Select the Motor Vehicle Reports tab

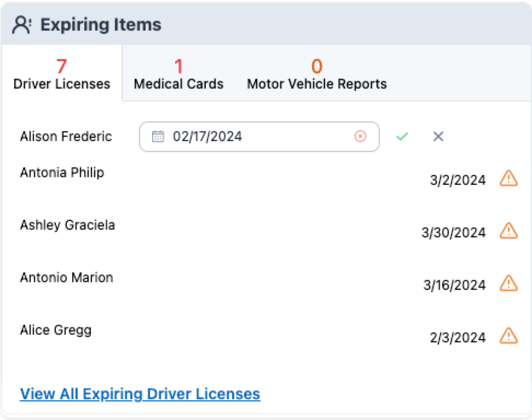pyautogui.click(x=317, y=74)
